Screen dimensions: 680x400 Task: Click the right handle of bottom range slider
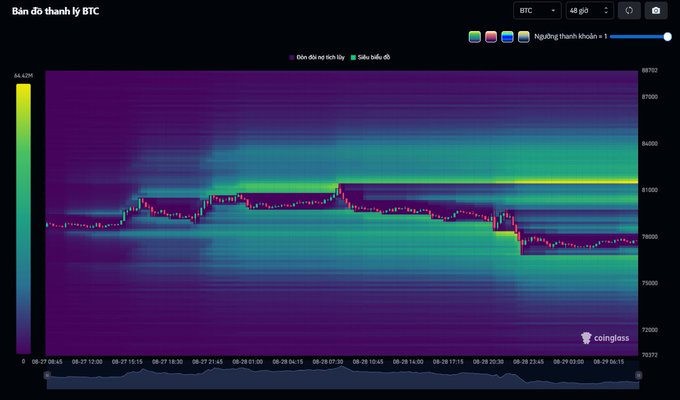coord(638,375)
